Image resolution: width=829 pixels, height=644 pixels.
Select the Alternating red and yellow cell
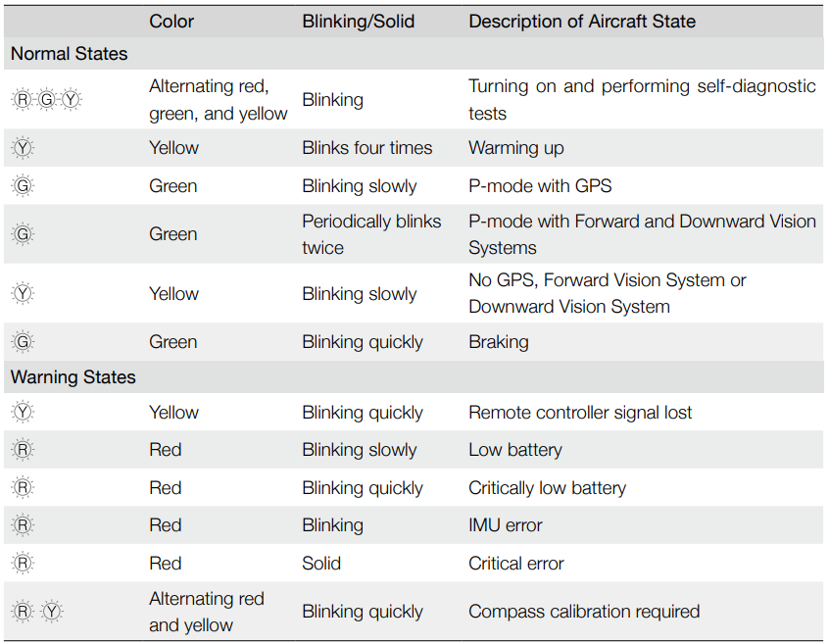[206, 612]
